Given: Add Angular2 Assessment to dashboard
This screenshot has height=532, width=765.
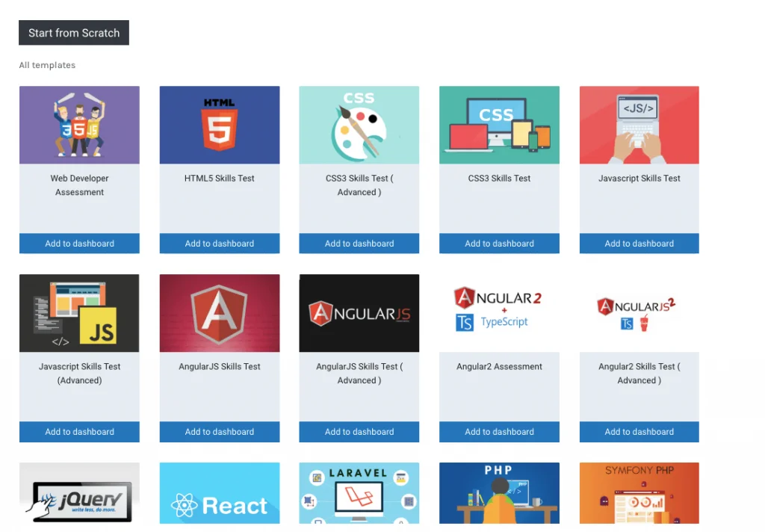Looking at the screenshot, I should pyautogui.click(x=499, y=432).
